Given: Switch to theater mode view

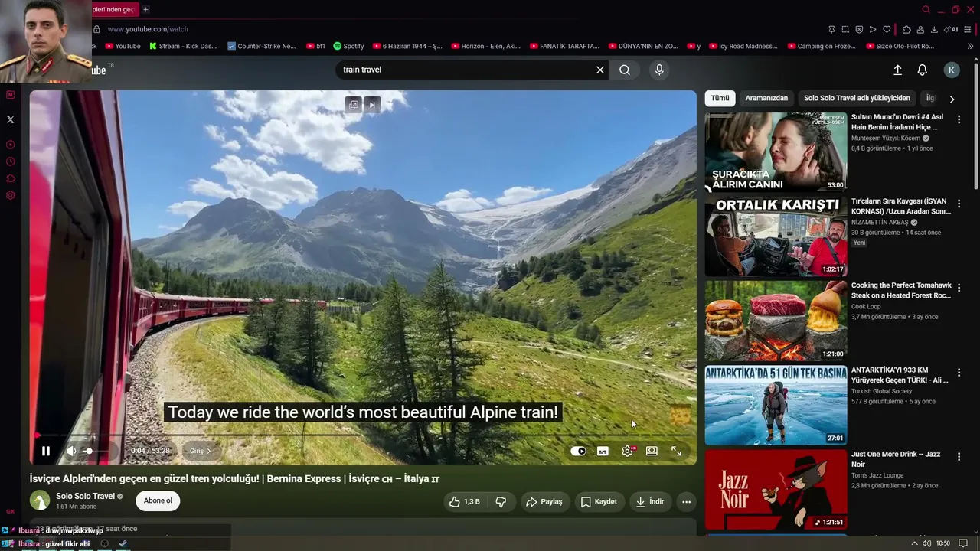Looking at the screenshot, I should pyautogui.click(x=652, y=452).
